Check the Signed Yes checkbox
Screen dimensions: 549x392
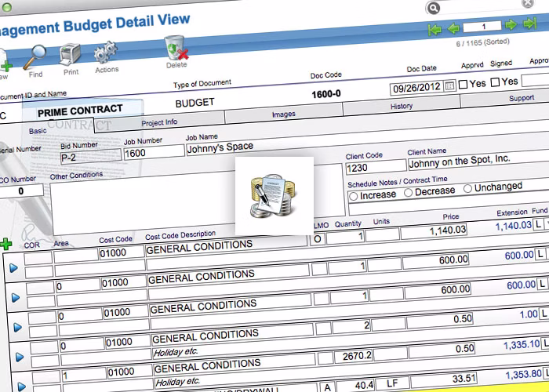pos(495,82)
